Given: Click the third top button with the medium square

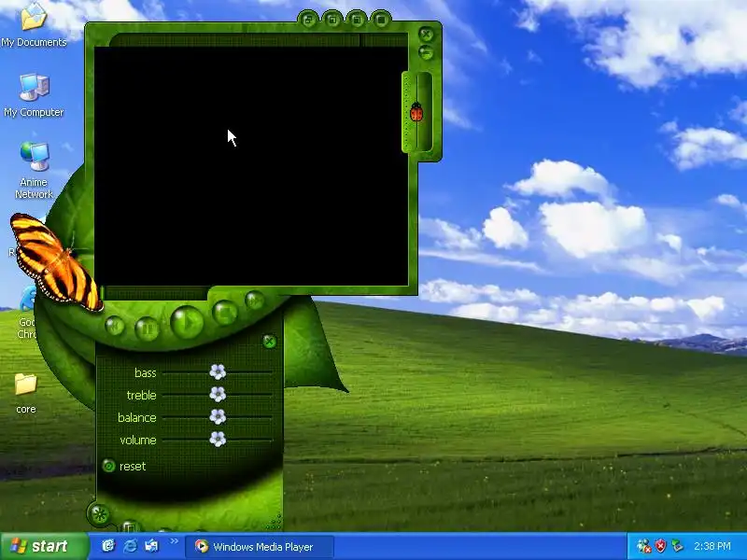Looking at the screenshot, I should pyautogui.click(x=357, y=20).
